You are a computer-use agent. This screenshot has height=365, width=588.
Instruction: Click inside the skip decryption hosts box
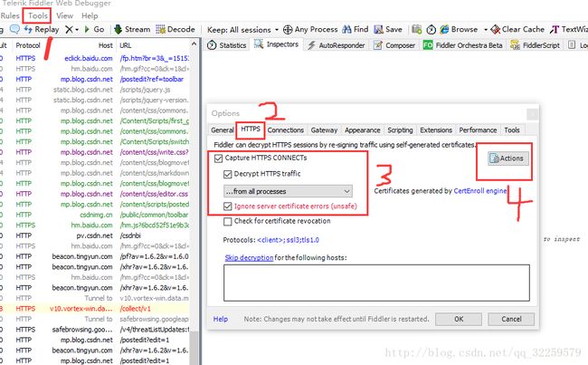[x=376, y=283]
